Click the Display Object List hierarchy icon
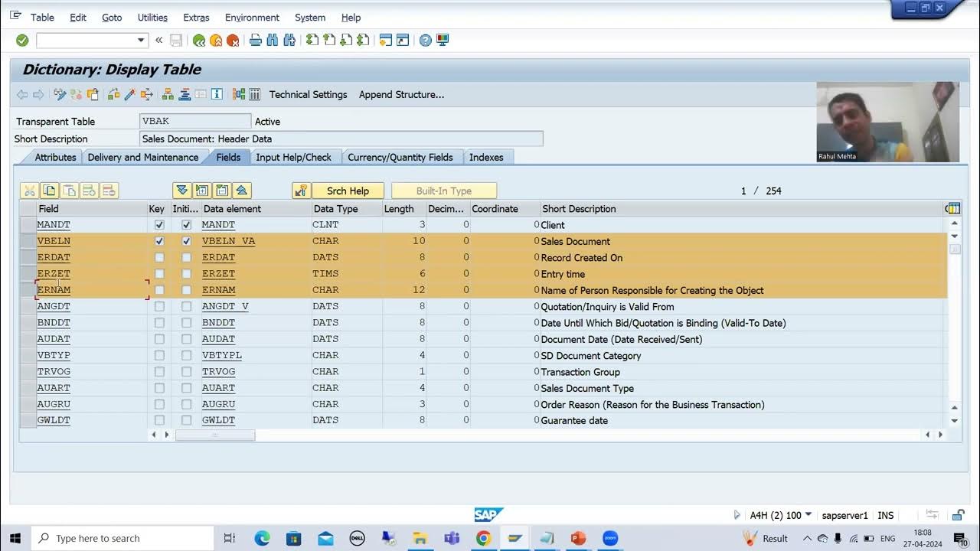The width and height of the screenshot is (980, 551). click(x=168, y=94)
